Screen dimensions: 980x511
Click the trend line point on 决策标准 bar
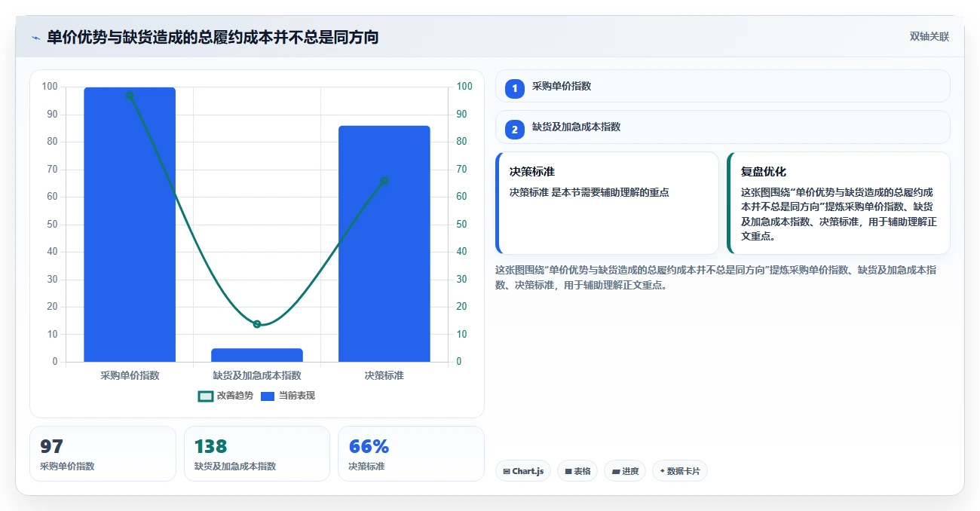click(x=384, y=181)
